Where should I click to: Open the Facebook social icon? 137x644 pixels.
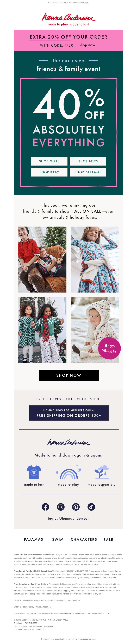45,507
